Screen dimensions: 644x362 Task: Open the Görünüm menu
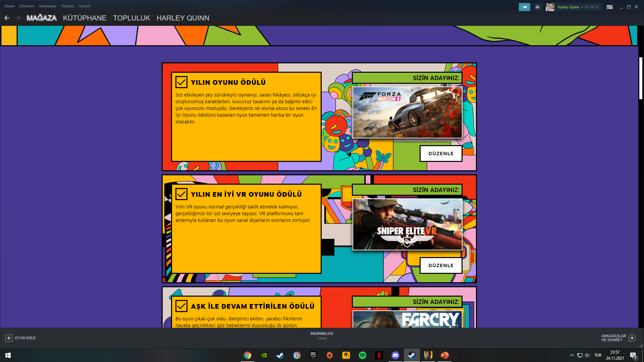tap(27, 6)
